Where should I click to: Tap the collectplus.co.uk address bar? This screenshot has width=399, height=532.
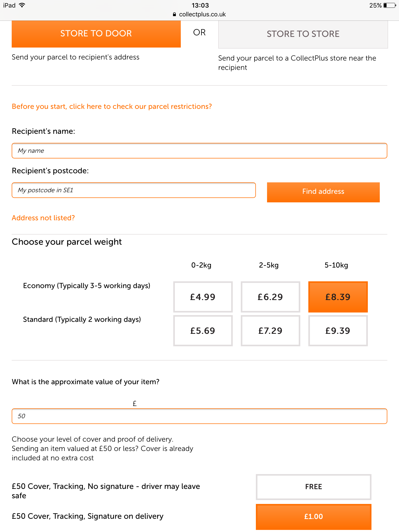(199, 15)
